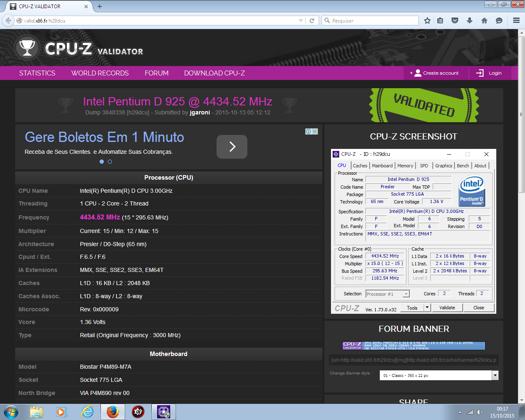Viewport: 525px width, 420px height.
Task: Open the Windows Start menu
Action: [11, 412]
